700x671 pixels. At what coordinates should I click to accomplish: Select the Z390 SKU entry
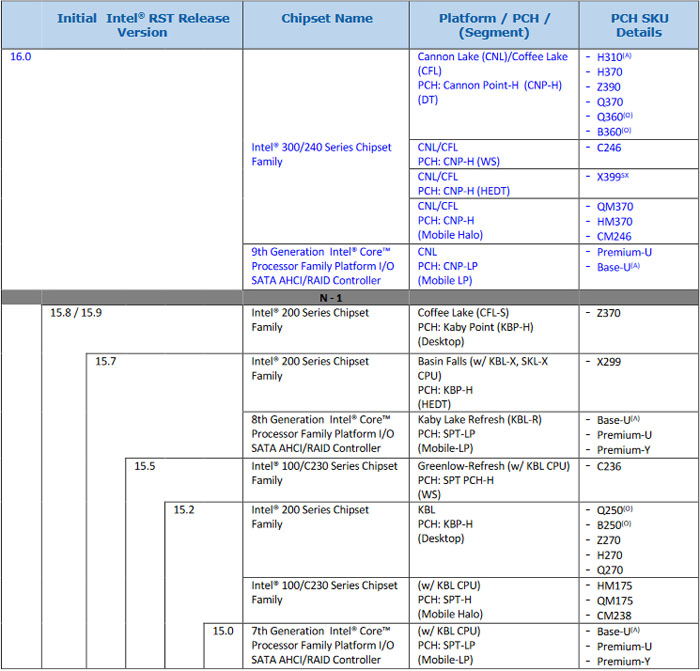pyautogui.click(x=608, y=87)
